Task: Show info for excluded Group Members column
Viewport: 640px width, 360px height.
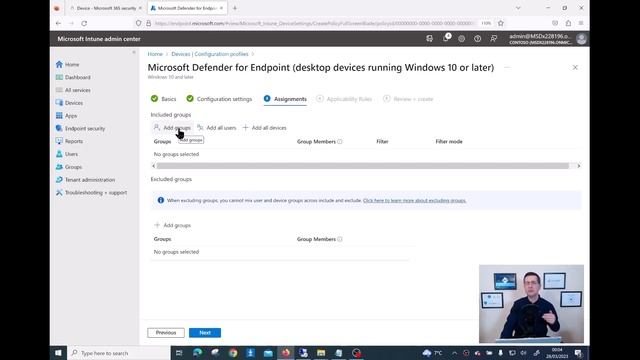Action: [340, 239]
